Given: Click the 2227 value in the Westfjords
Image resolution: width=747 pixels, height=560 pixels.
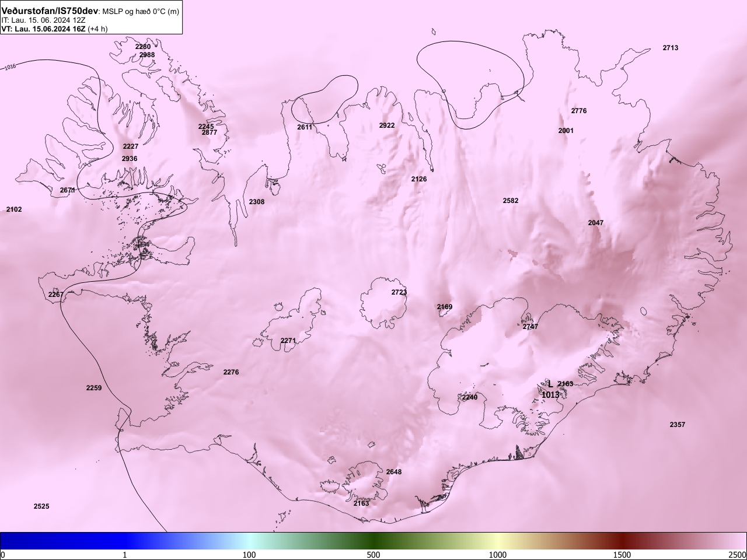Looking at the screenshot, I should tap(131, 146).
